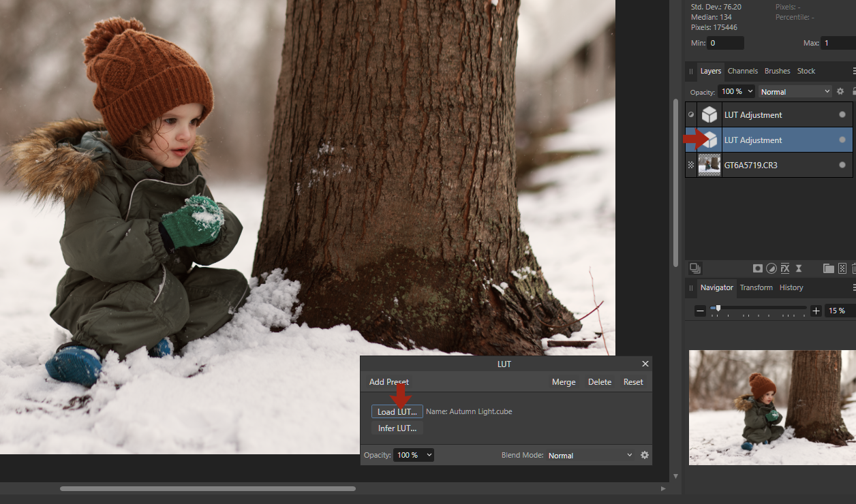This screenshot has height=504, width=856.
Task: Click the Mask Layer icon in Layers panel
Action: coord(757,268)
